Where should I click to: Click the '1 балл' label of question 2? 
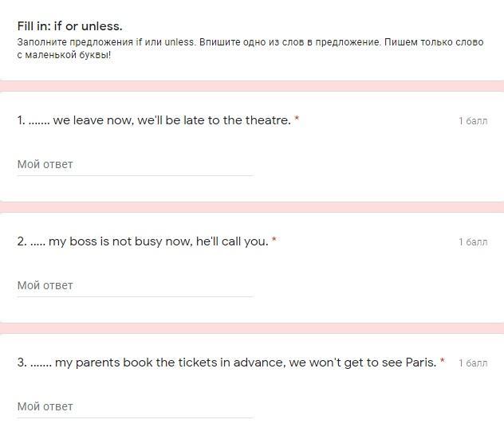coord(473,242)
